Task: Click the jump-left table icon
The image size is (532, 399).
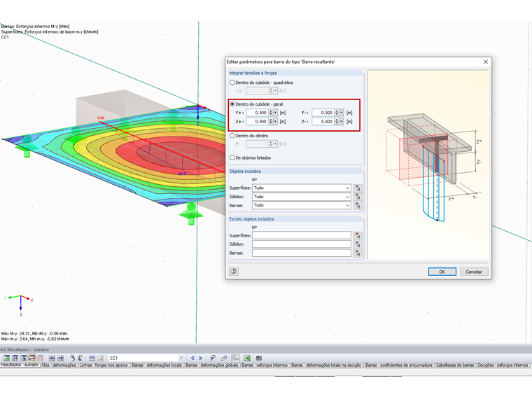Action: pyautogui.click(x=52, y=358)
